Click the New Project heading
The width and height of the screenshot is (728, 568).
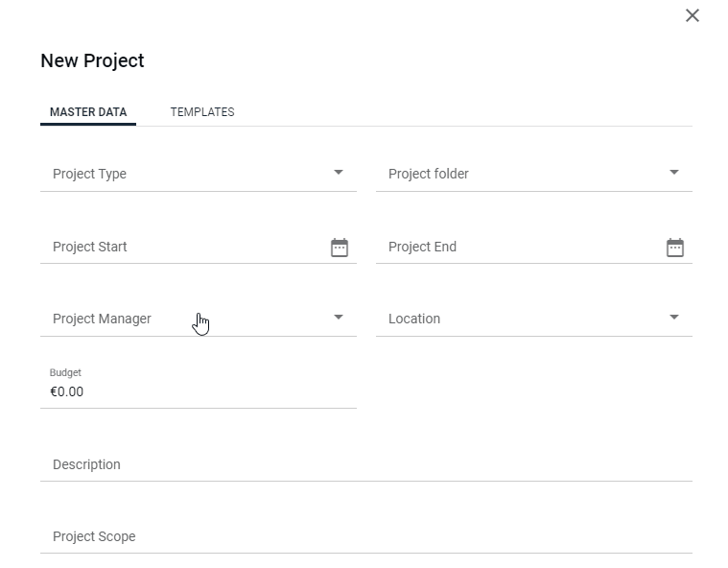(92, 60)
